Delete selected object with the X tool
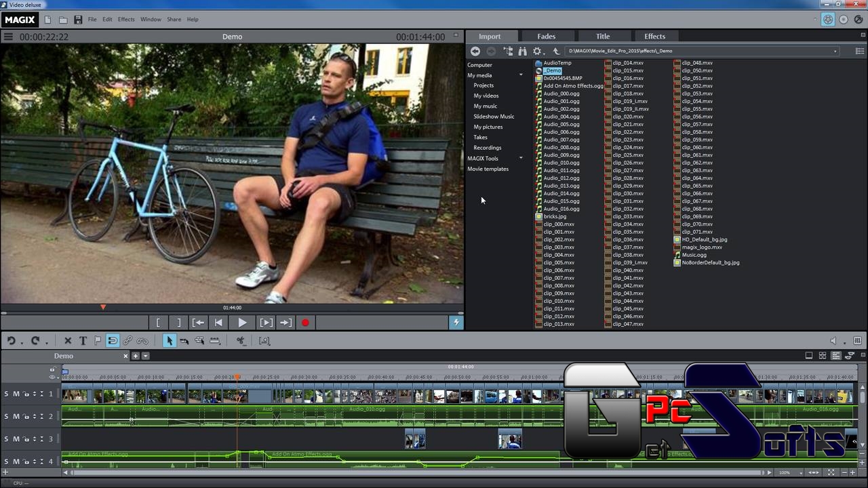 68,341
